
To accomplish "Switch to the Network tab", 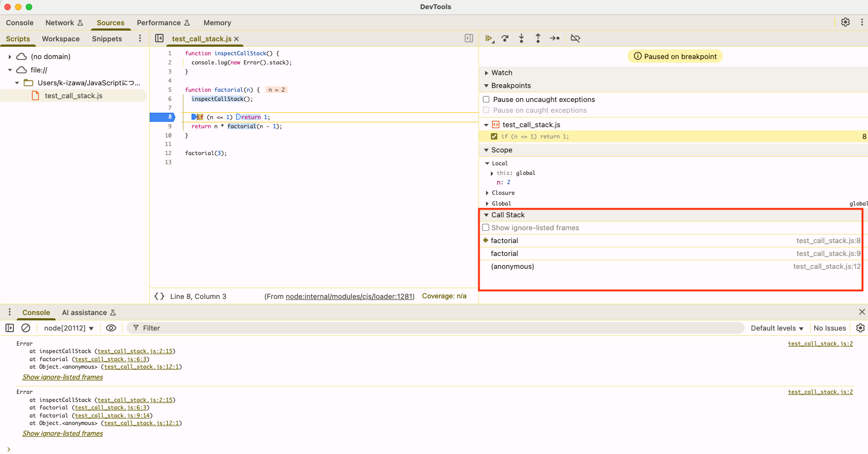I will point(64,23).
